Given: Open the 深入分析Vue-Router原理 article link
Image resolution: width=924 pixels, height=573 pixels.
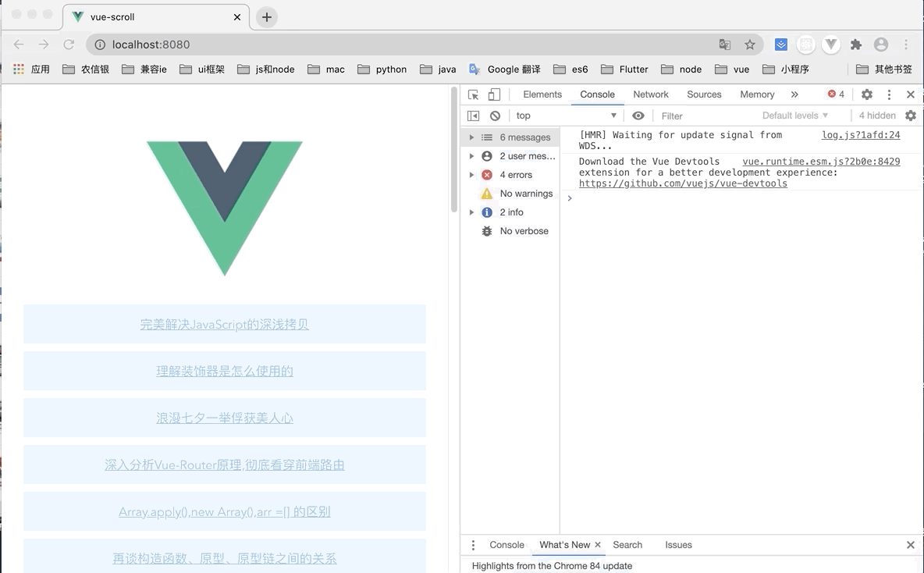Looking at the screenshot, I should click(225, 465).
